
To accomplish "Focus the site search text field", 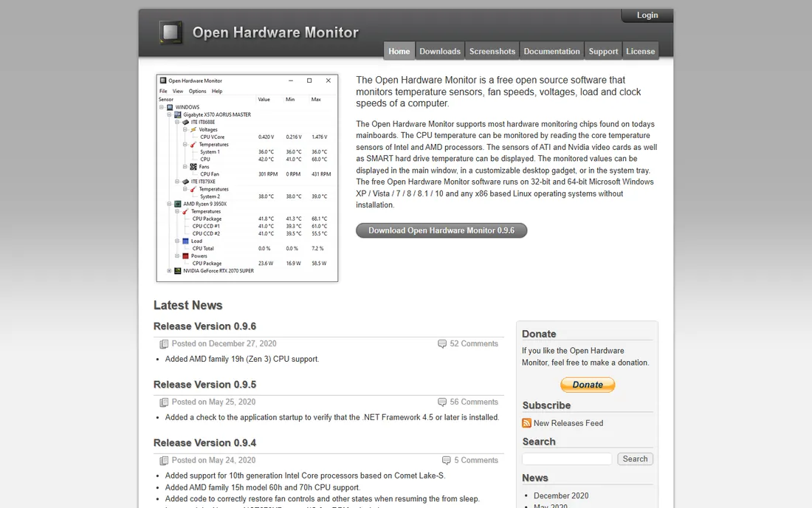I will pyautogui.click(x=566, y=459).
